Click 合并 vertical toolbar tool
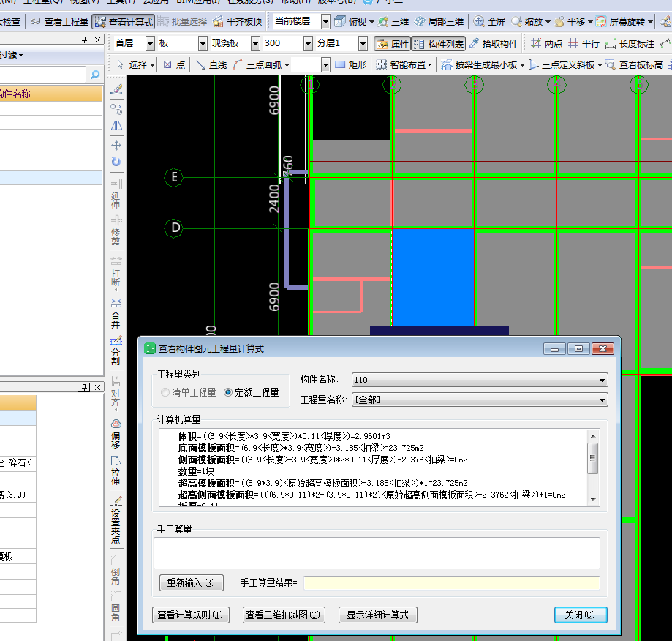The width and height of the screenshot is (672, 641). [116, 313]
